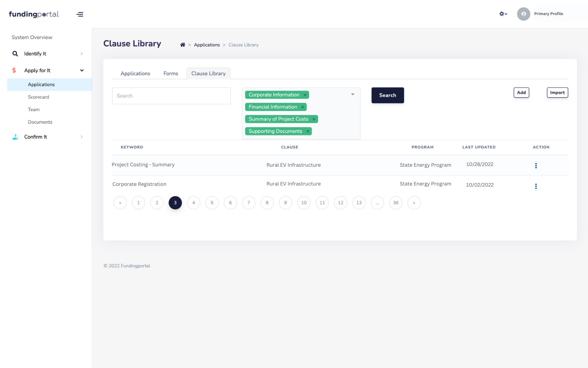This screenshot has height=368, width=588.
Task: Collapse the Apply for It section
Action: tap(81, 70)
